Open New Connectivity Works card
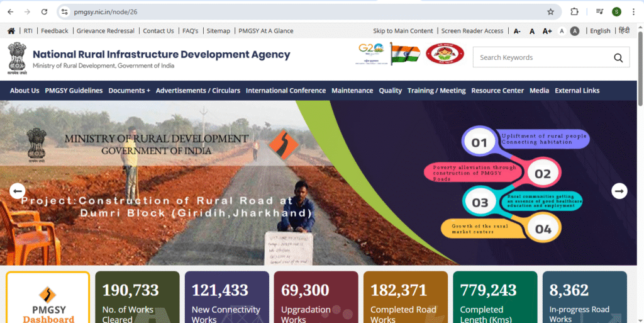Screen dimensions: 644x323 [x=226, y=297]
